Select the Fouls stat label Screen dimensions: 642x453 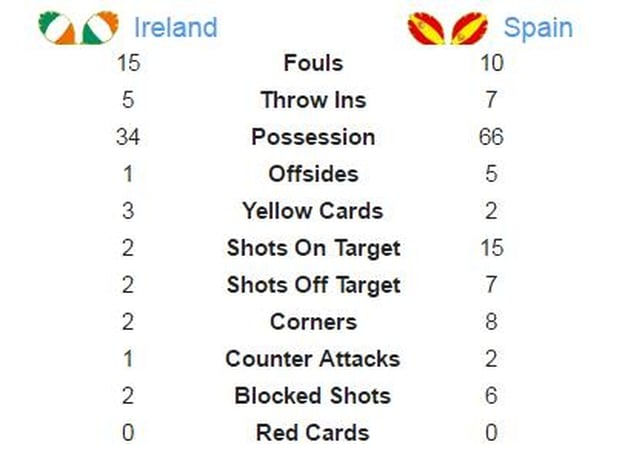tap(313, 63)
